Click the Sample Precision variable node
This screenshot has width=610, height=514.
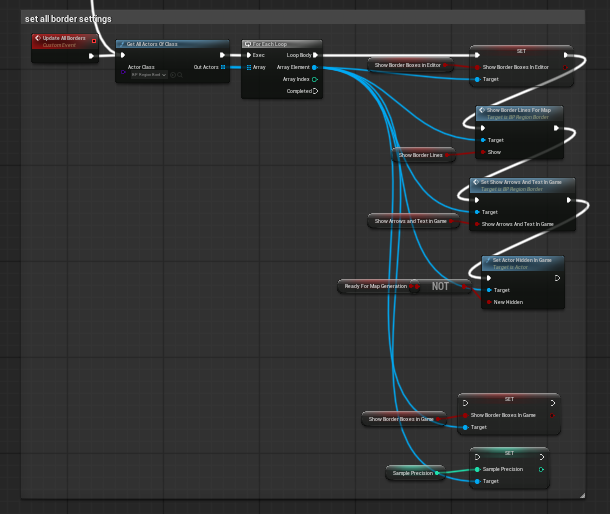click(413, 473)
